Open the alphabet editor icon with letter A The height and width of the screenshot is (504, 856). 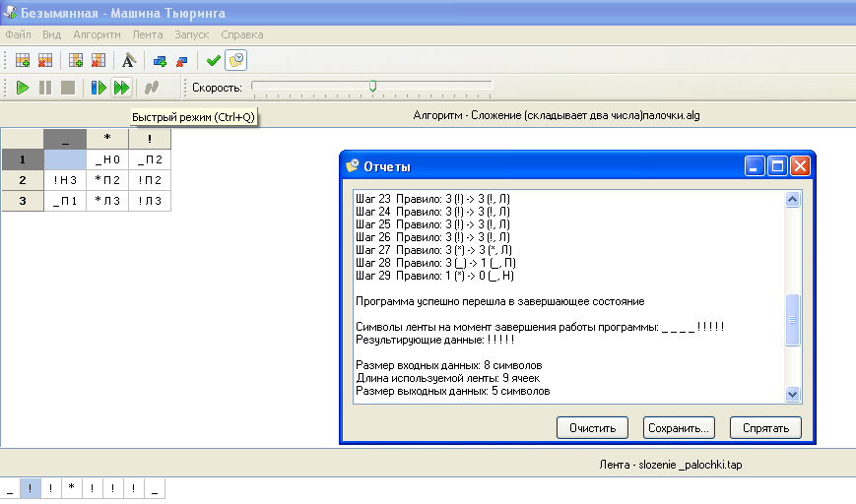(128, 61)
